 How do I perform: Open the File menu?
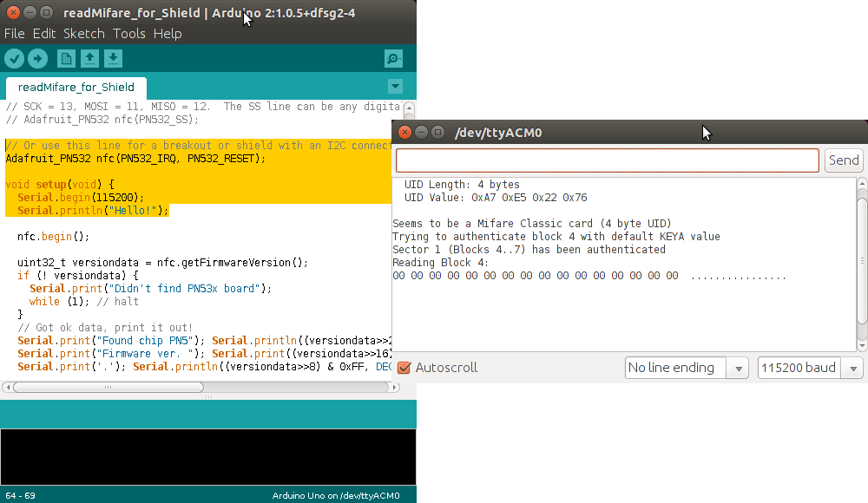click(14, 34)
